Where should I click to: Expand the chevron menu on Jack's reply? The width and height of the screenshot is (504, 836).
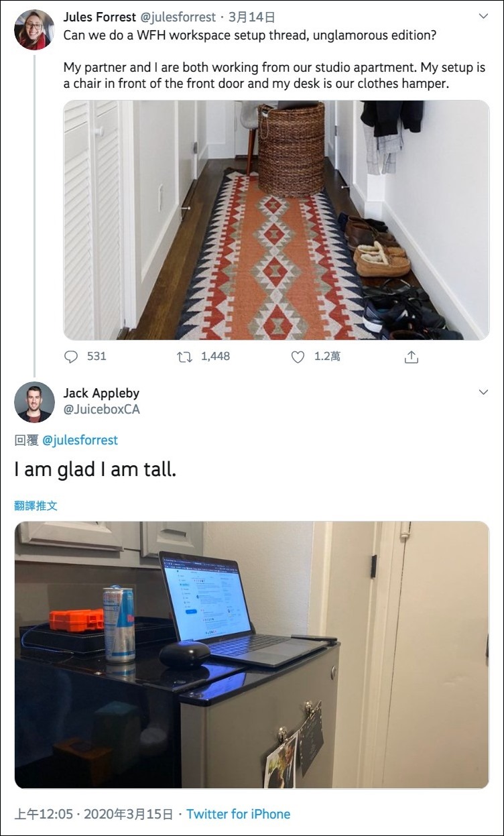483,392
